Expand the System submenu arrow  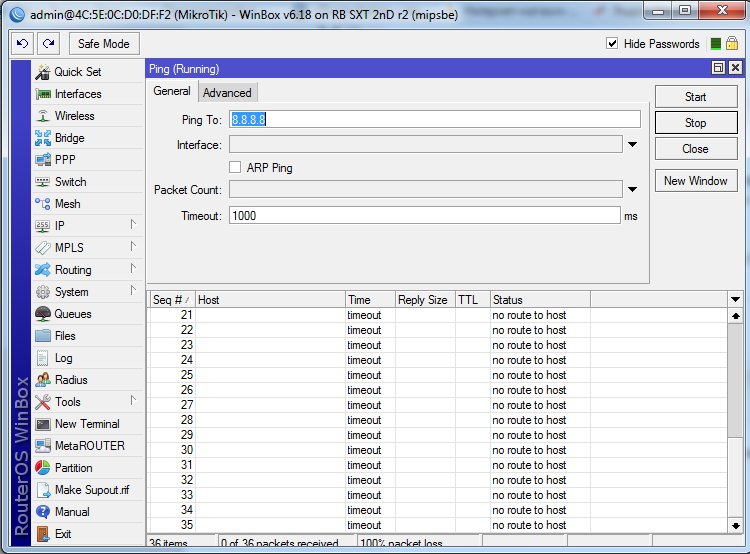point(133,290)
